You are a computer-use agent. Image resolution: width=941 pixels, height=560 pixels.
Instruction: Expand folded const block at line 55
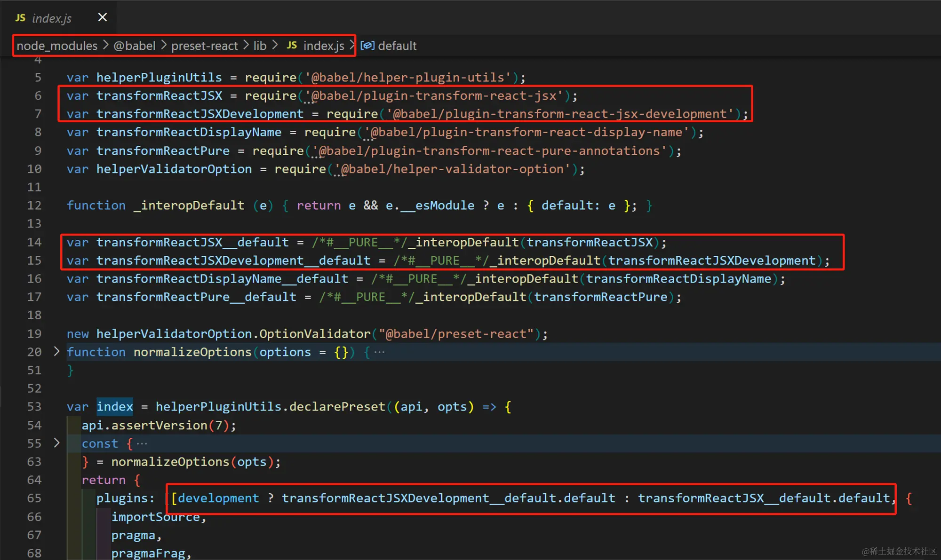tap(56, 443)
